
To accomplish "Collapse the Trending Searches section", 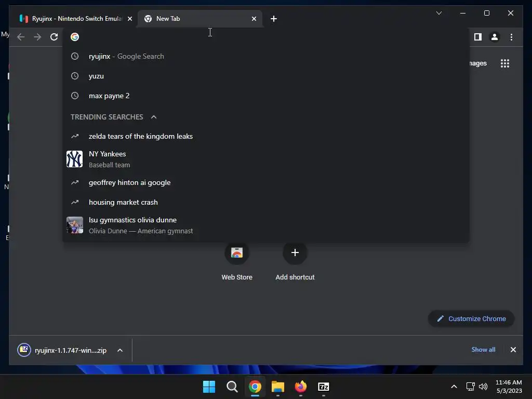I will coord(154,117).
